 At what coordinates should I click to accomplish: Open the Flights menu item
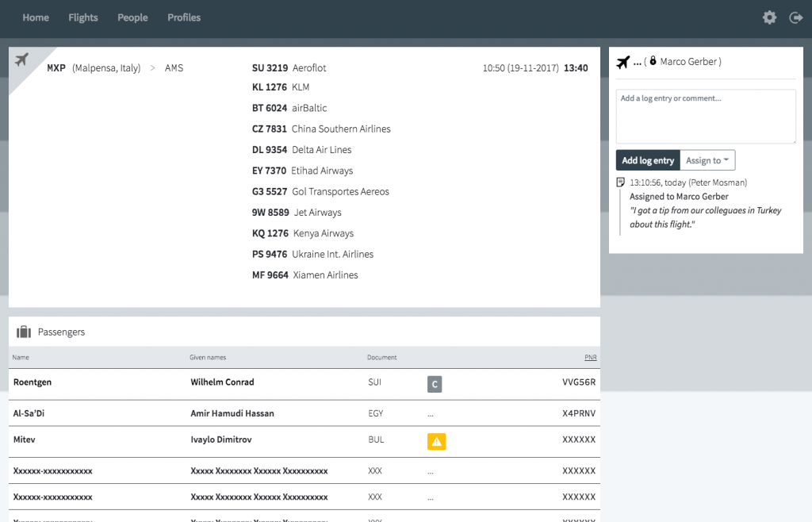tap(83, 17)
